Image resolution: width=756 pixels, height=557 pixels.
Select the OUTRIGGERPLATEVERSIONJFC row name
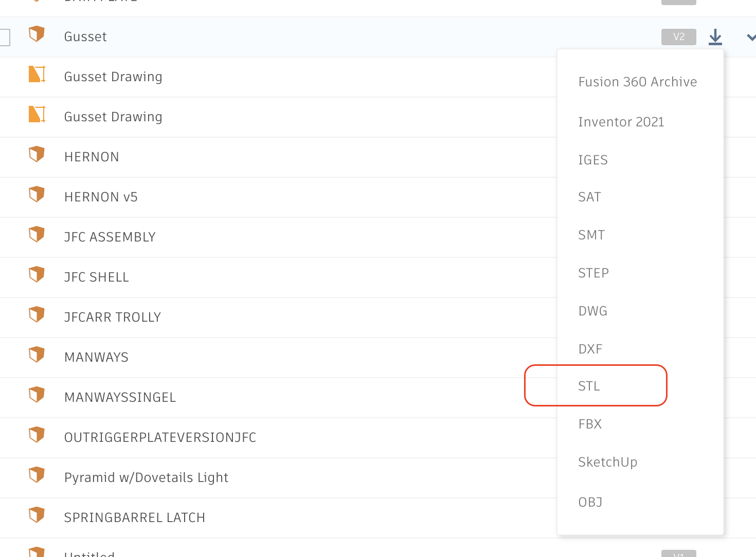160,437
